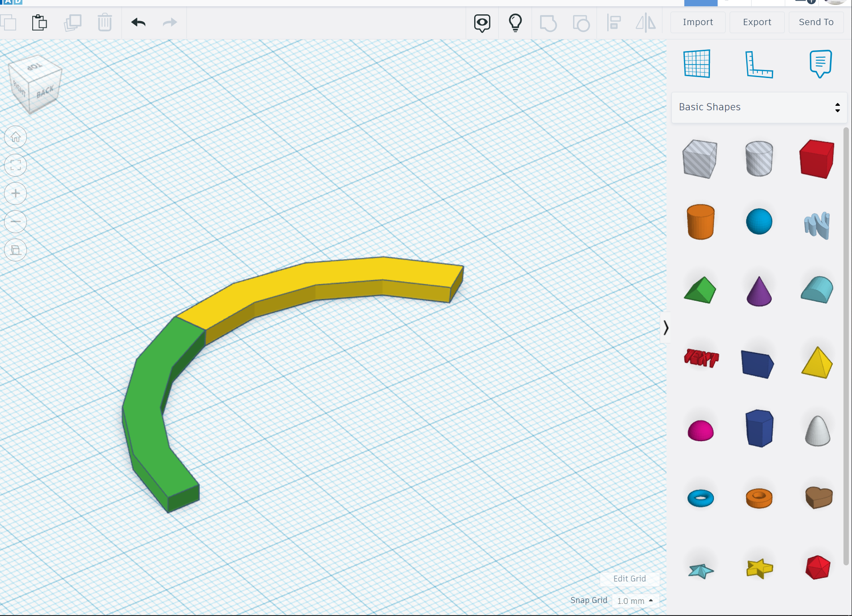The height and width of the screenshot is (616, 852).
Task: Click the Paste clipboard icon
Action: [x=39, y=22]
